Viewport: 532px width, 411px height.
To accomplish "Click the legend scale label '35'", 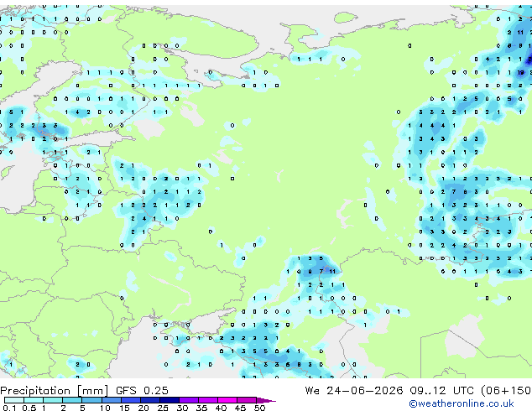I will (x=201, y=408).
